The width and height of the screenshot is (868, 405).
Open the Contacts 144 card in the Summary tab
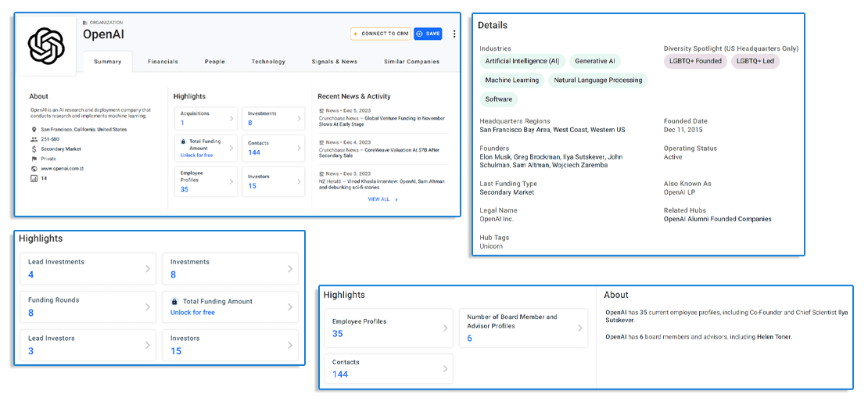274,149
